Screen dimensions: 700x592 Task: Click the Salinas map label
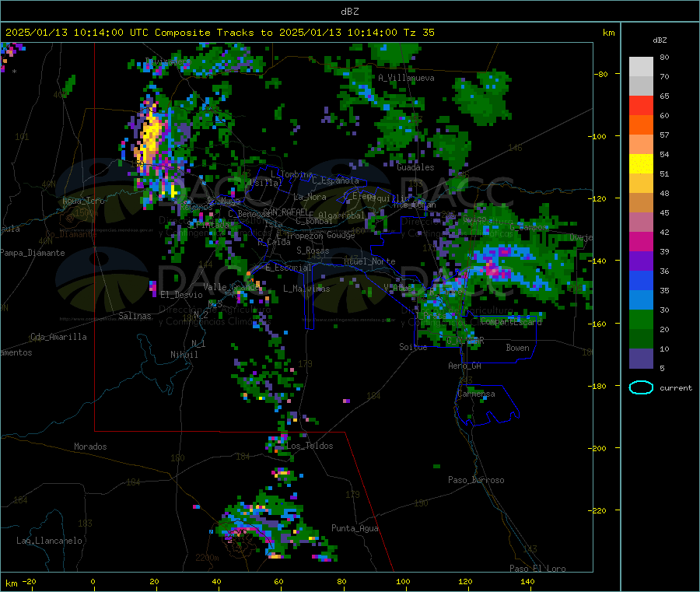tap(135, 316)
